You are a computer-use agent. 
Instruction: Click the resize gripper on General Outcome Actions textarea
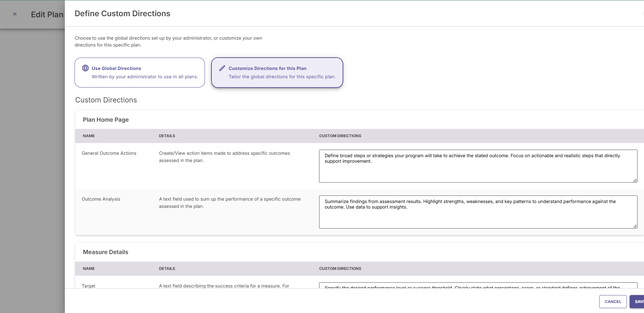coord(635,180)
